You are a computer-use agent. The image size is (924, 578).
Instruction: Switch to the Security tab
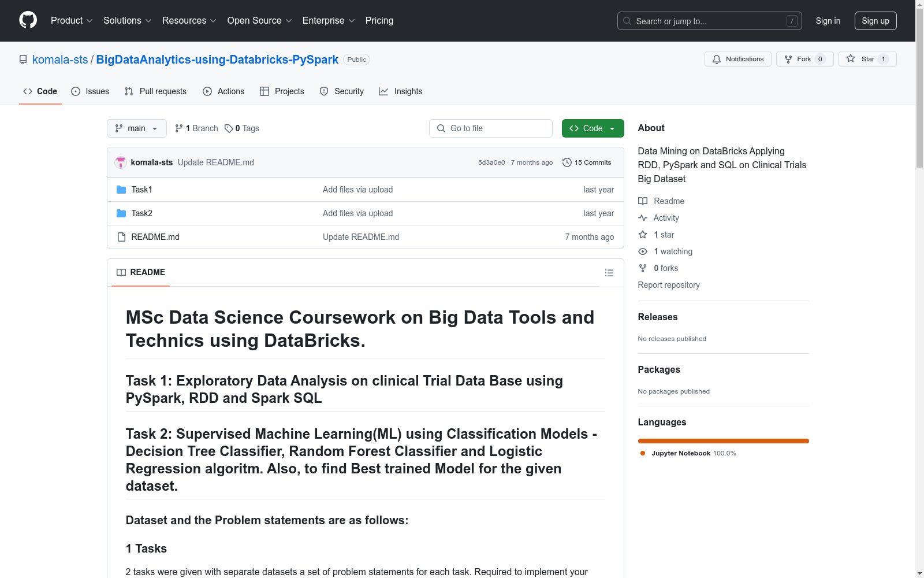point(342,91)
